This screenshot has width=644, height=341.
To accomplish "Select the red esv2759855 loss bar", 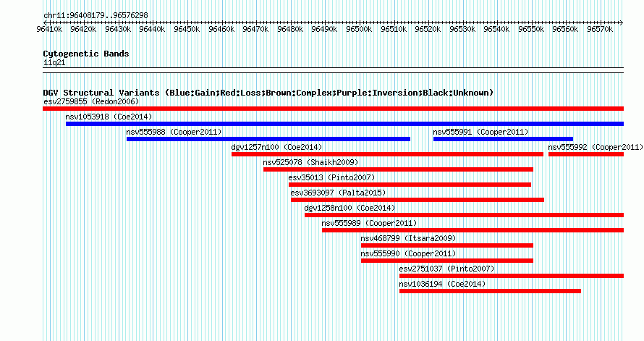I will [x=333, y=109].
